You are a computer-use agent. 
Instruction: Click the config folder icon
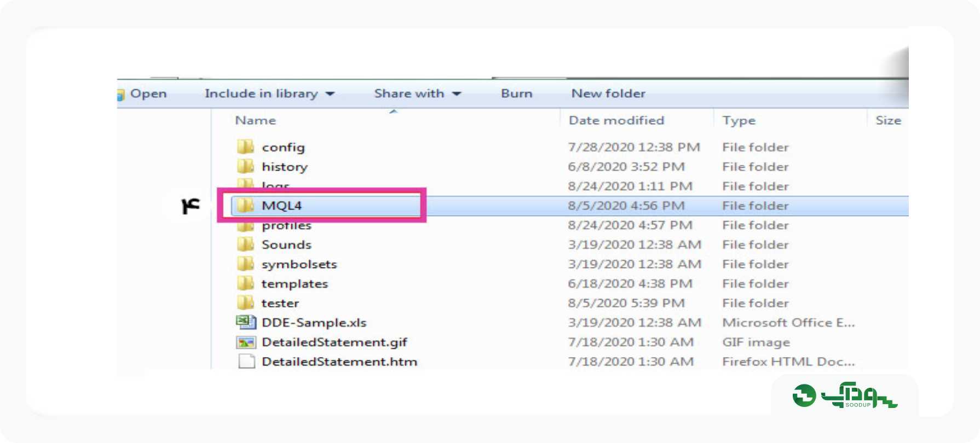[246, 147]
